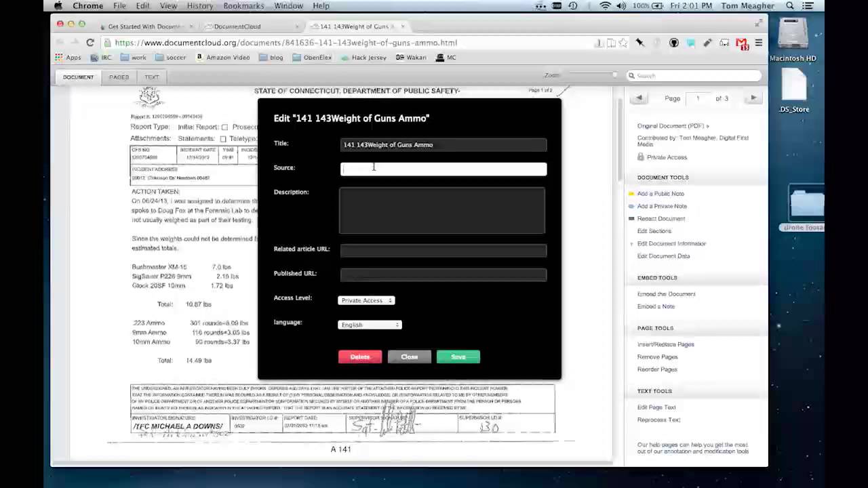Toggle the Statements checkbox in document
868x488 pixels.
[222, 139]
